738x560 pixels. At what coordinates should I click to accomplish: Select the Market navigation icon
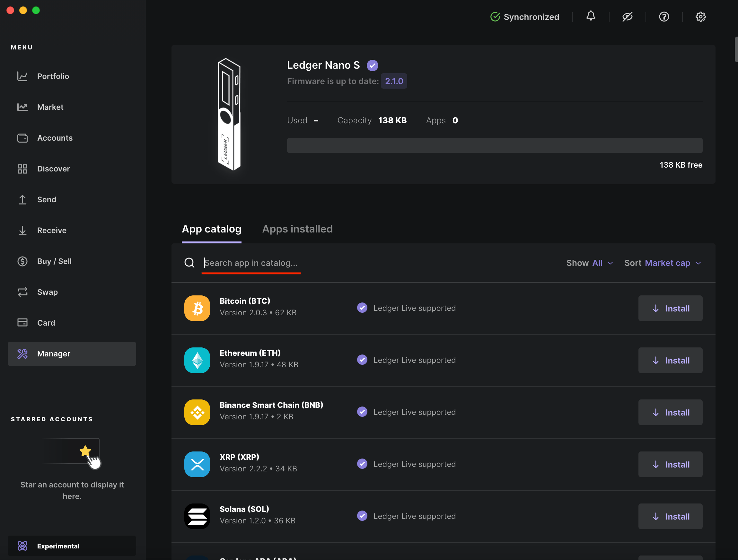22,107
